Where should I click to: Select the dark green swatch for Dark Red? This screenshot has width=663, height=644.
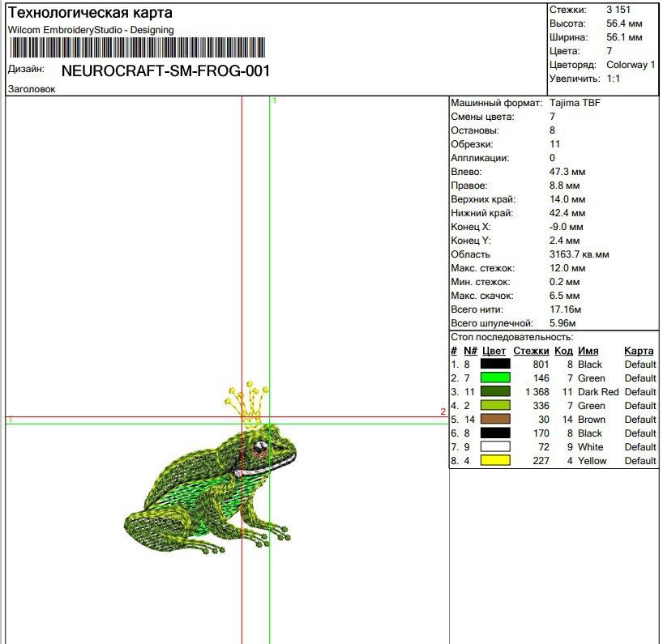tap(495, 391)
